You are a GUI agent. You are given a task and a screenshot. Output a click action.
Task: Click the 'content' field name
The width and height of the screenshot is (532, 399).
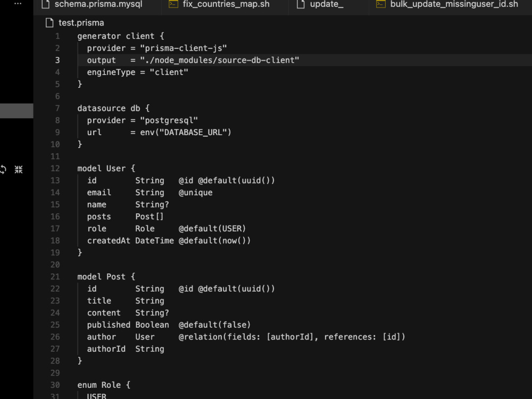(104, 313)
